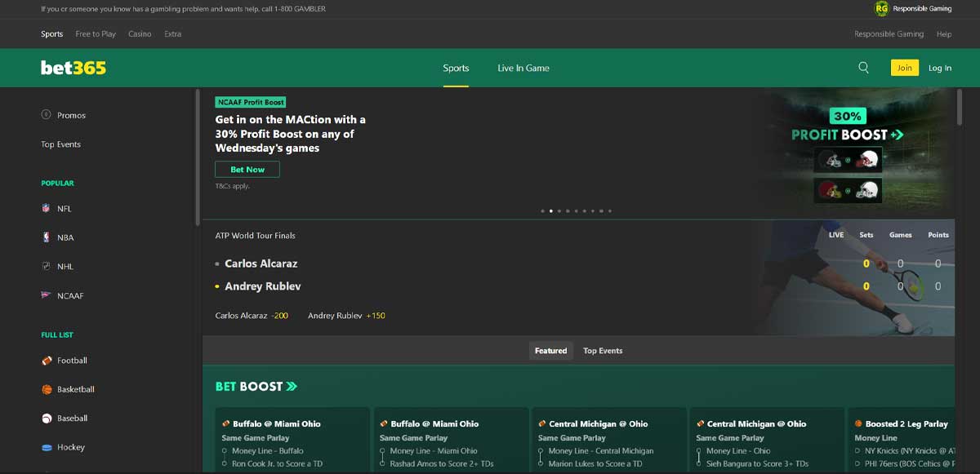Screen dimensions: 980x474
Task: Click the bet365 logo
Action: point(73,68)
